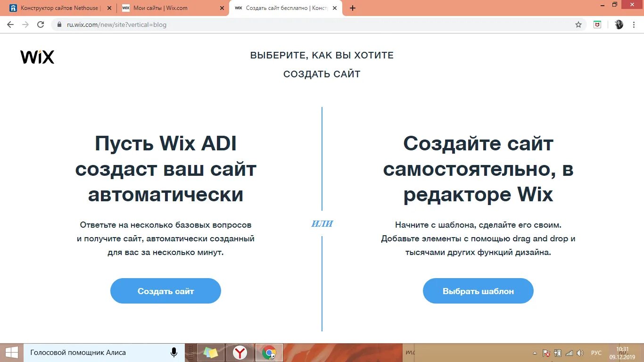Screen dimensions: 644x362
Task: Open the clock and date
Action: [622, 353]
